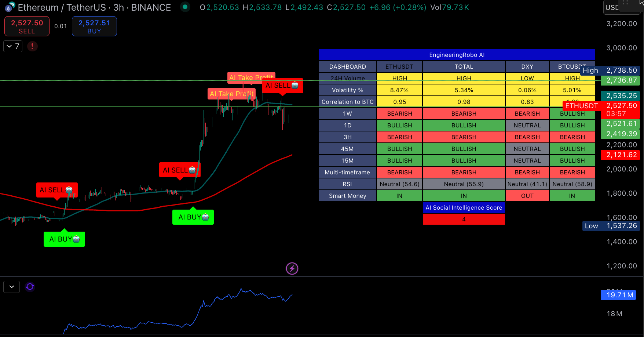644x337 pixels.
Task: Click the Multi-timeframe row label
Action: click(347, 172)
